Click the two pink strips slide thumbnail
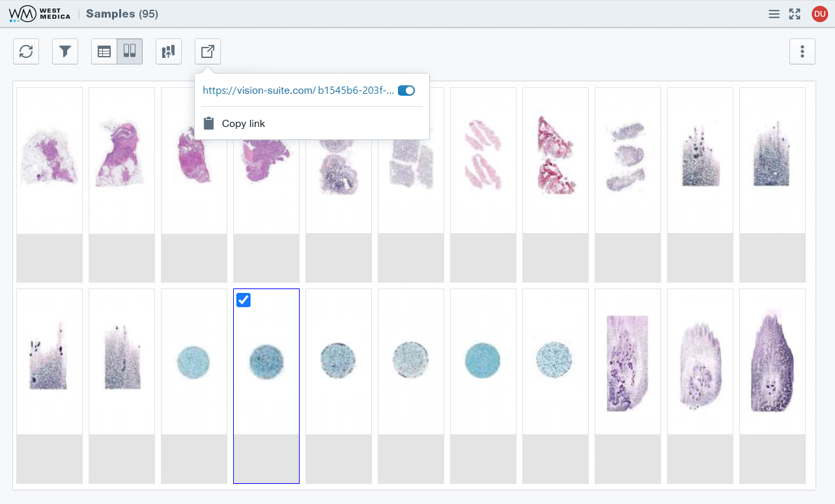Image resolution: width=835 pixels, height=504 pixels. click(x=483, y=156)
